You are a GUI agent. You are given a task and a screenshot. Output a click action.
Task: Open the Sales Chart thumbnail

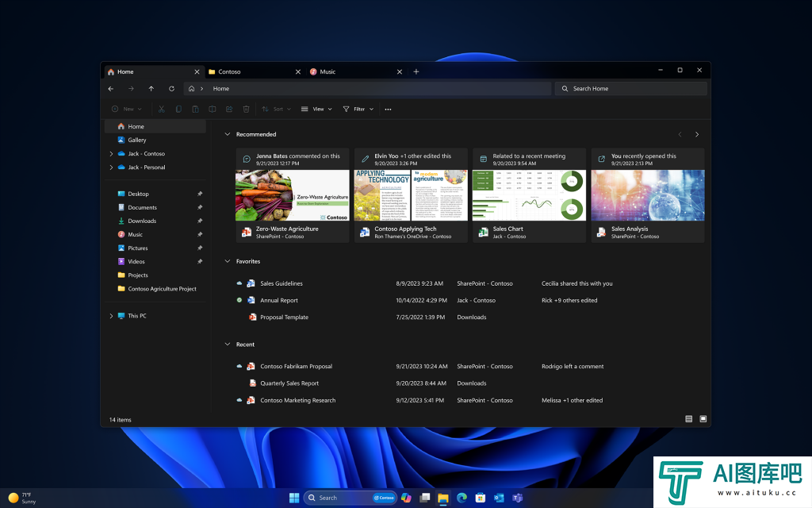(x=529, y=195)
